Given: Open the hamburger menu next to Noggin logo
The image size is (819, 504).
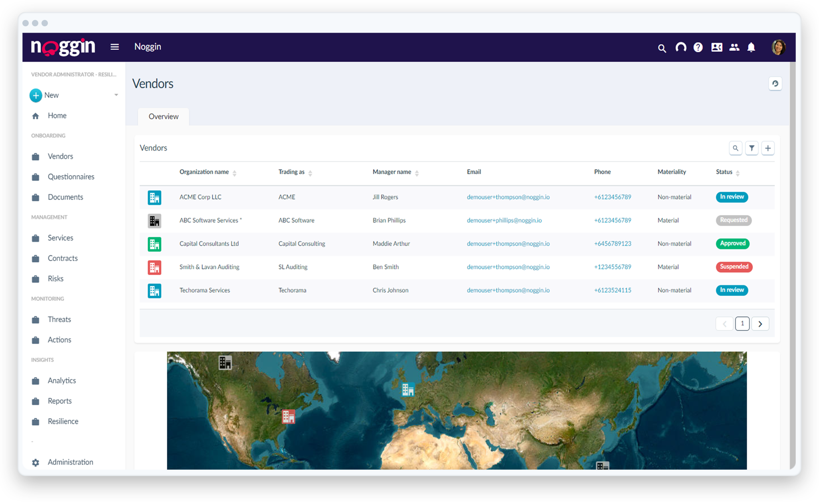Looking at the screenshot, I should click(115, 47).
